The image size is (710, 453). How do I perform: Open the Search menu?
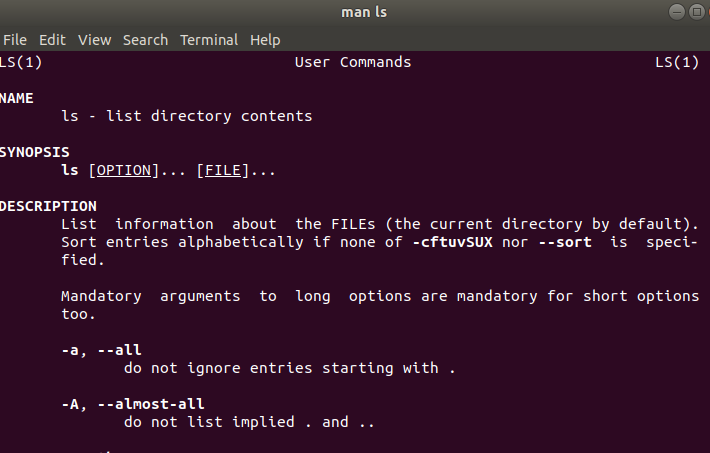pos(145,40)
